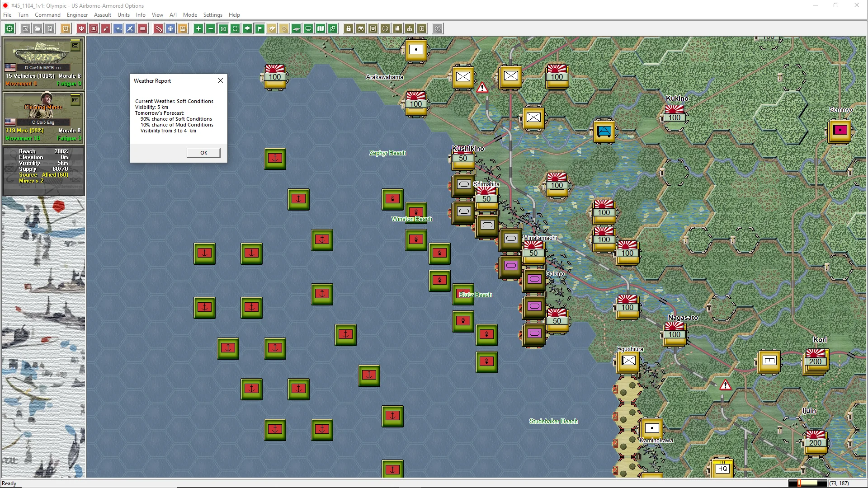Click the red shovel toolbar icon
The width and height of the screenshot is (868, 488).
106,29
